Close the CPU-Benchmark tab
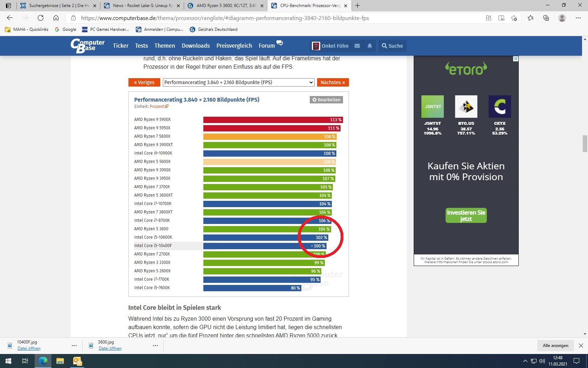The image size is (588, 368). pos(345,6)
